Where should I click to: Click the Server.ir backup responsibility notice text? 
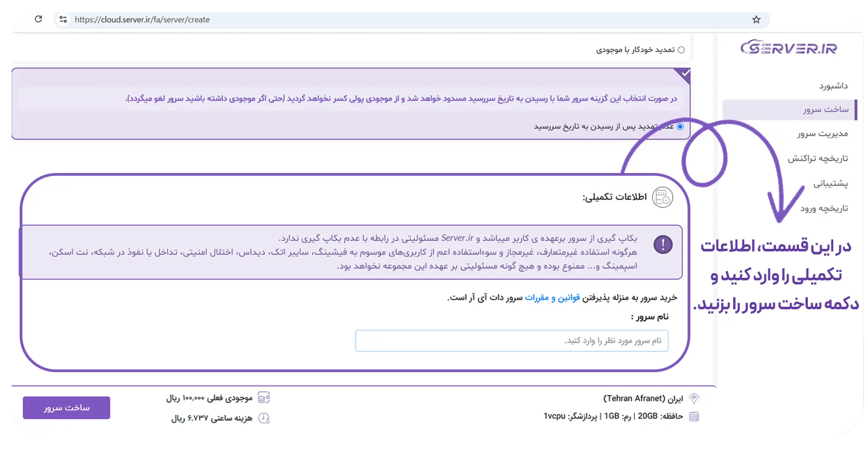[458, 238]
